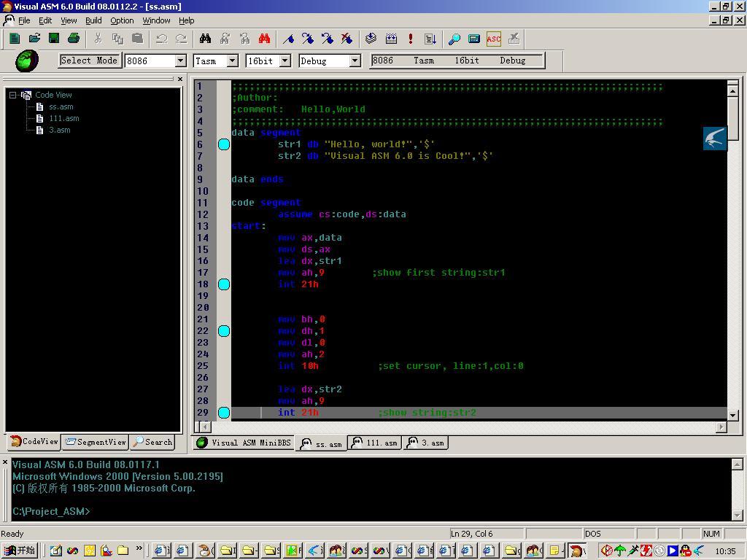This screenshot has width=747, height=560.
Task: Open the Debug configuration dropdown
Action: pyautogui.click(x=355, y=61)
